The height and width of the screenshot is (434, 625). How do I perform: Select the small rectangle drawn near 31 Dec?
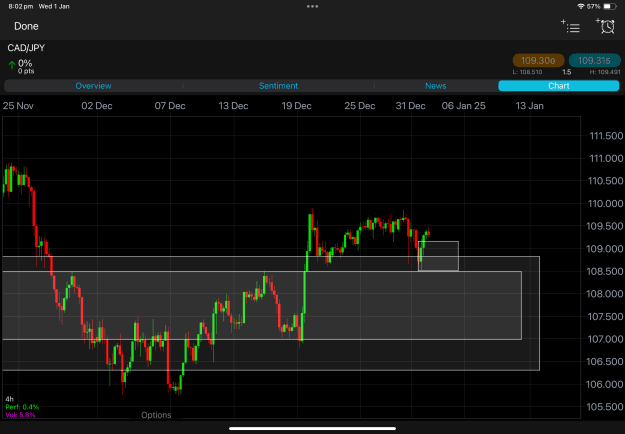tap(438, 256)
